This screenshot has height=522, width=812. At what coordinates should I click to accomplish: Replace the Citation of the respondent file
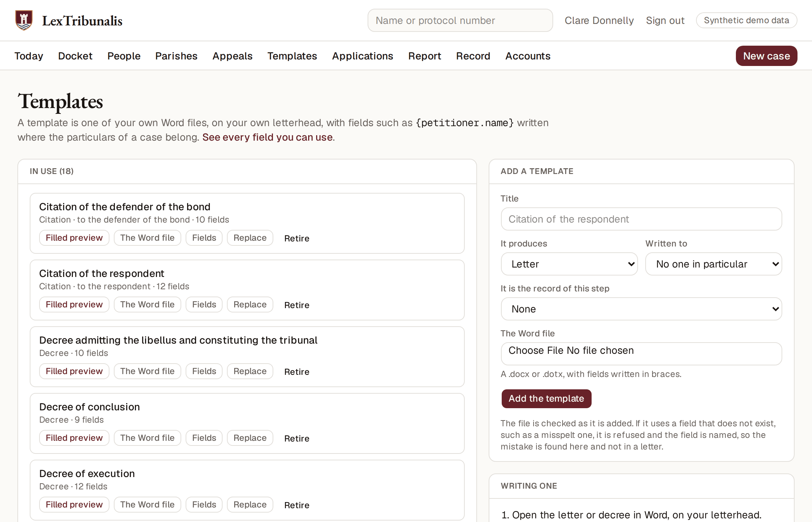tap(250, 304)
